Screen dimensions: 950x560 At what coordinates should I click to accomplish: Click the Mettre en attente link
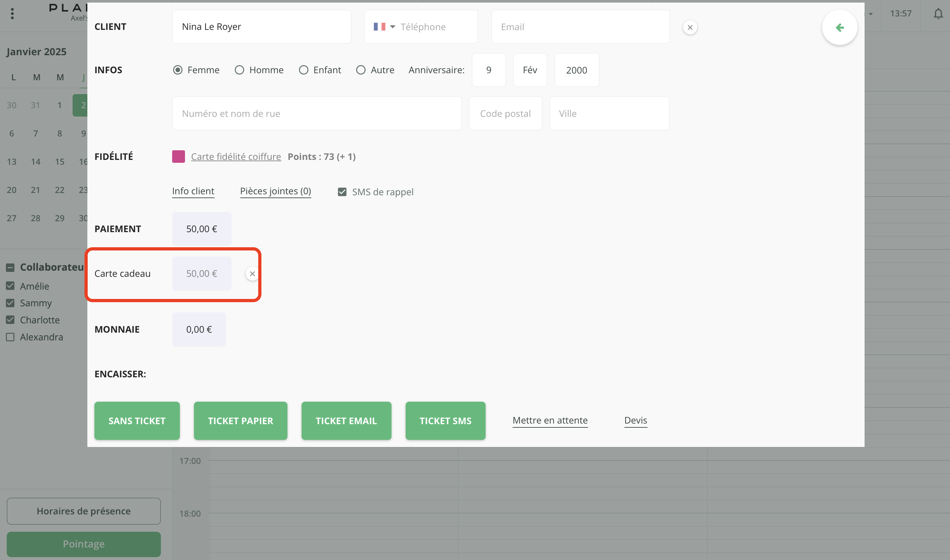(x=550, y=420)
